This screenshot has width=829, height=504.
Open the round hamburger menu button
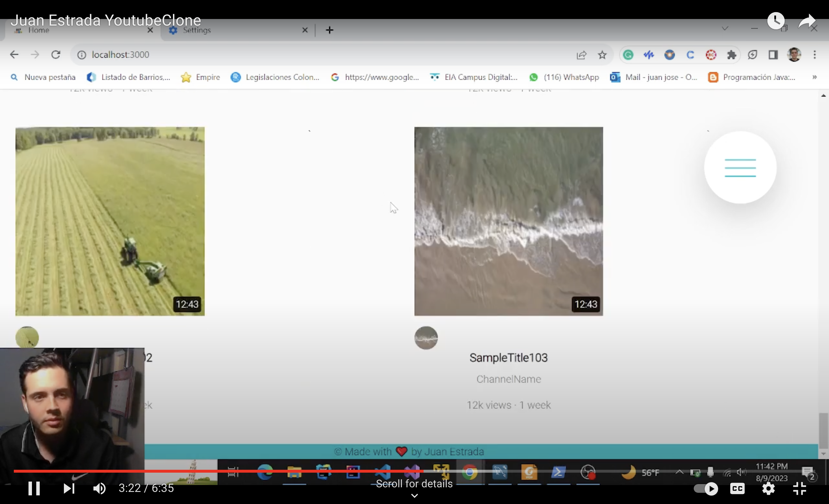(x=740, y=167)
